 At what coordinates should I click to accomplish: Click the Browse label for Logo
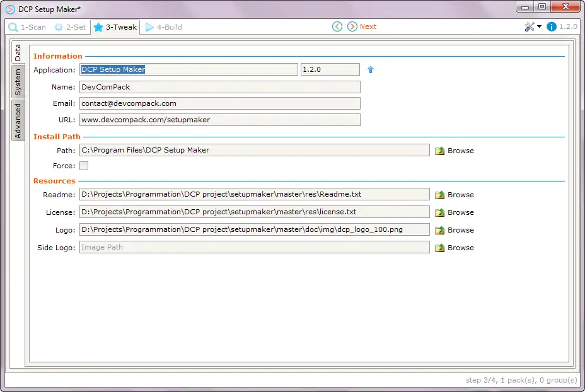tap(461, 230)
